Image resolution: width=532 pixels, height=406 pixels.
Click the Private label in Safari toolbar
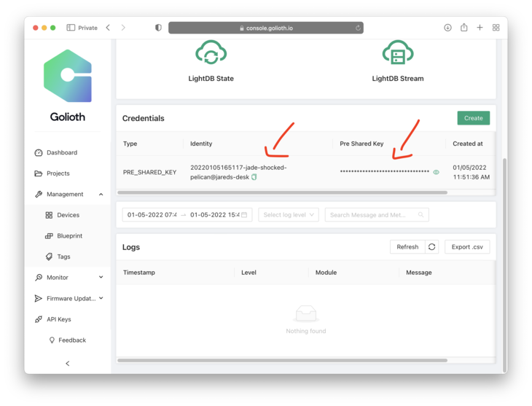click(x=87, y=28)
